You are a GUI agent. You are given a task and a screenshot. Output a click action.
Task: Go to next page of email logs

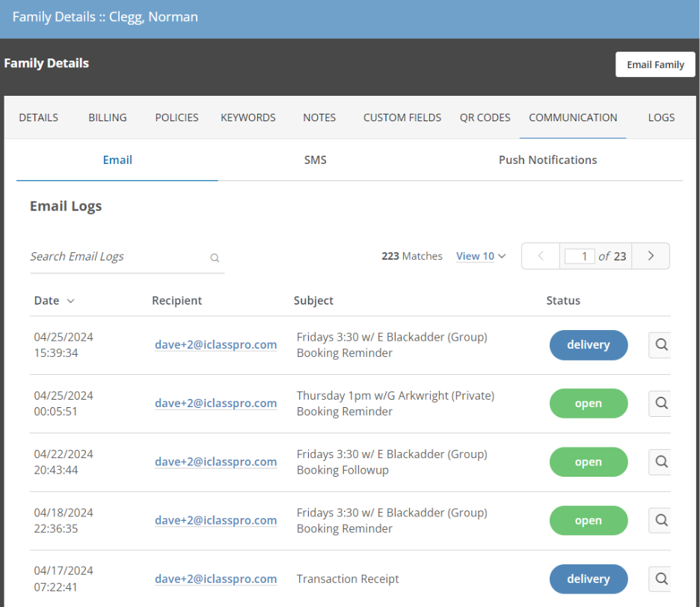point(651,256)
